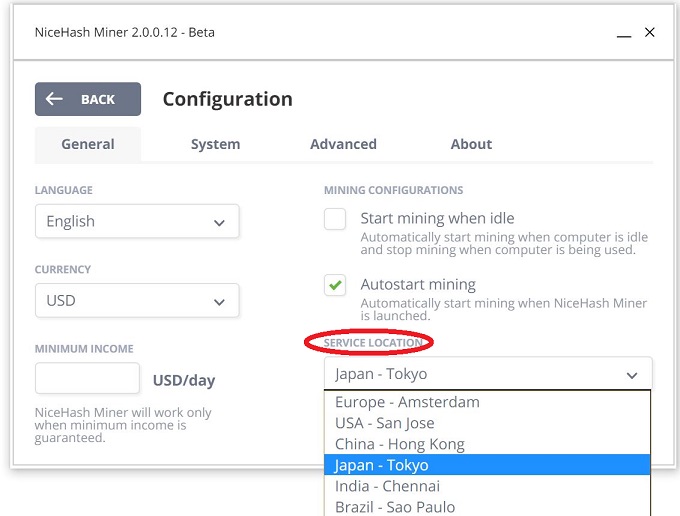Go back using the BACK button
The image size is (680, 516).
click(x=88, y=99)
